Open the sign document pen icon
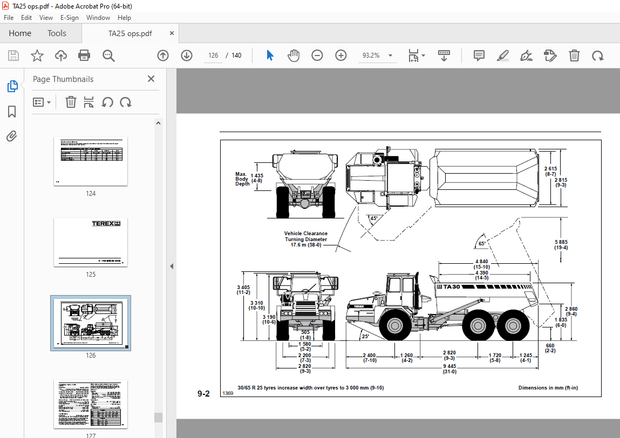 coord(526,56)
